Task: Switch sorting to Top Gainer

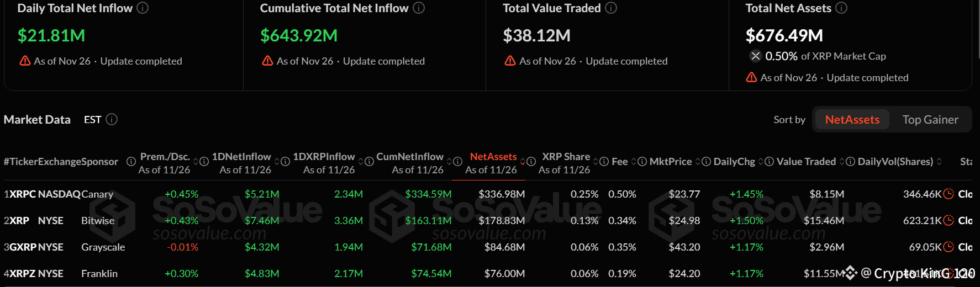Action: 930,120
